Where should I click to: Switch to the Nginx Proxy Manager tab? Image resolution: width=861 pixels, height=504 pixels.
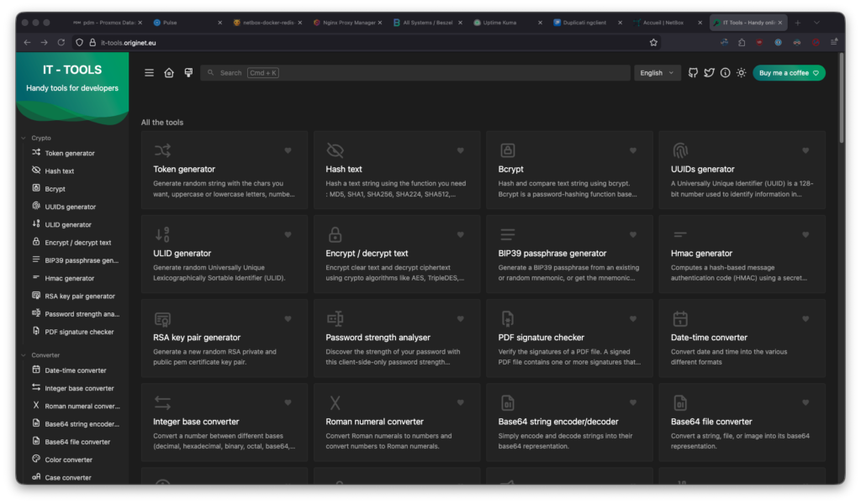click(346, 23)
